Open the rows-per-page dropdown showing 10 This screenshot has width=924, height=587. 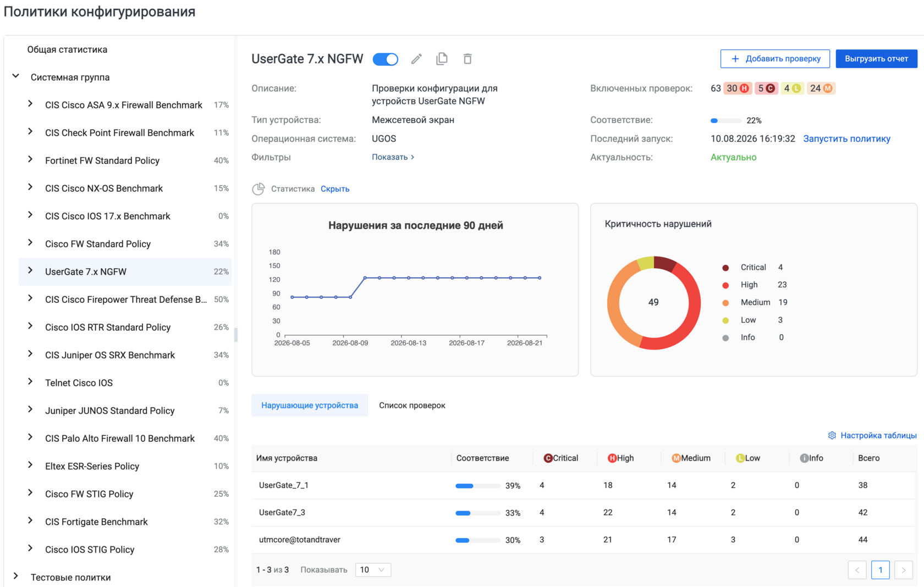(x=373, y=570)
